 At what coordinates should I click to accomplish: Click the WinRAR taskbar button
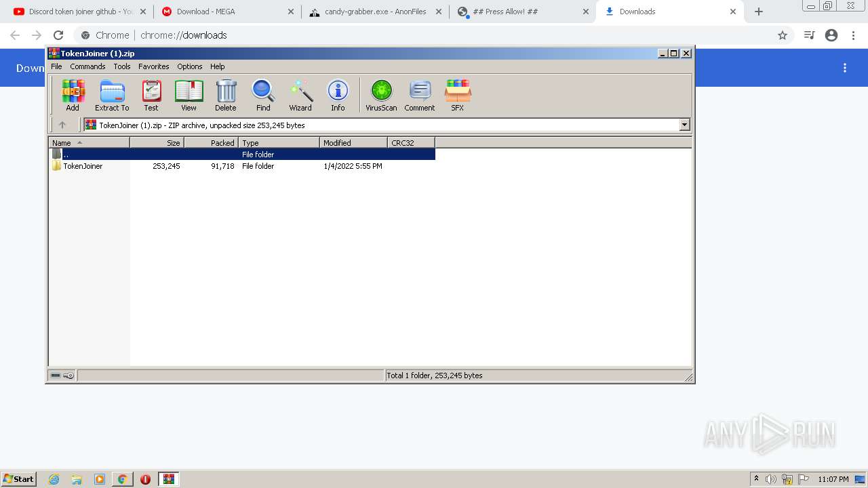pos(169,479)
